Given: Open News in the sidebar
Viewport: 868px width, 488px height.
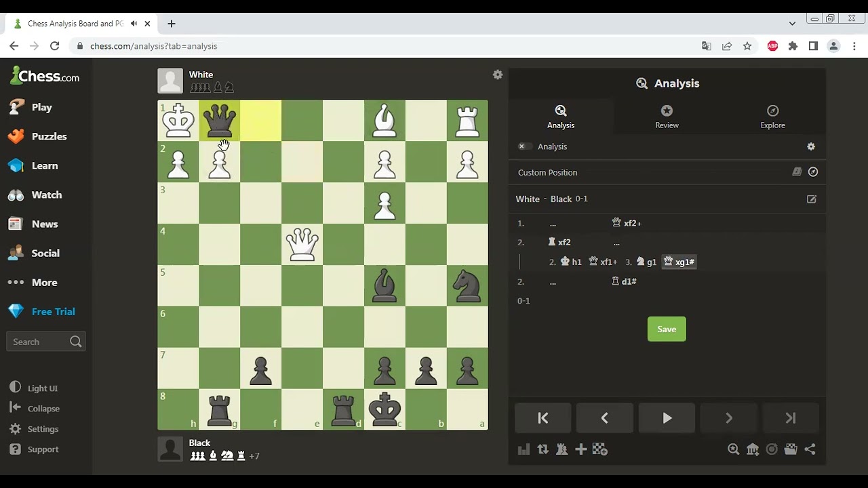Looking at the screenshot, I should [33, 224].
